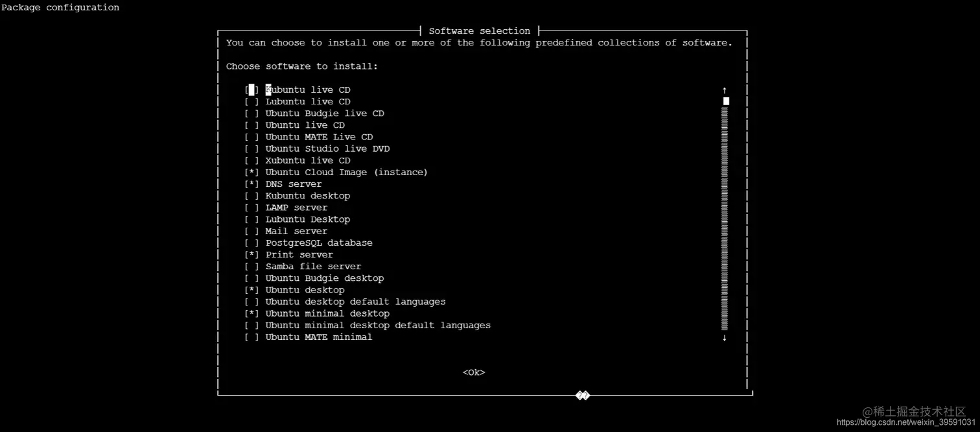
Task: Select the "Kubuntu live CD" label text
Action: point(308,90)
